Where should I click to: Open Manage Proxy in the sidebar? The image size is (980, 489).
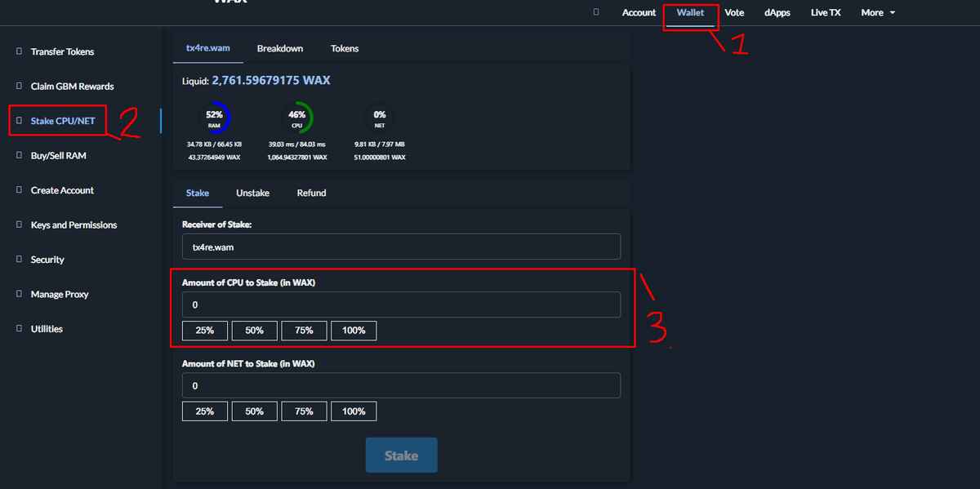tap(60, 294)
